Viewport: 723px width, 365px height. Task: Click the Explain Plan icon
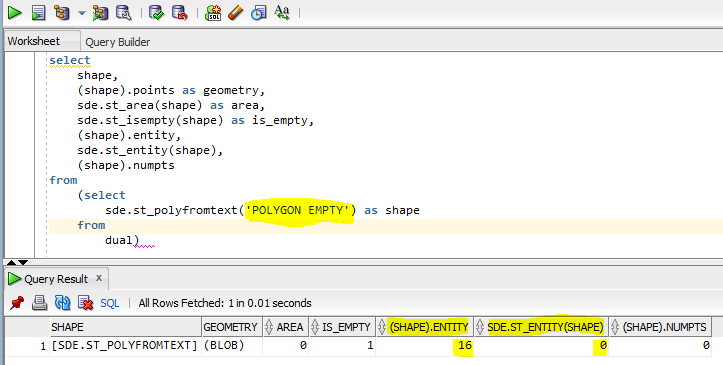62,12
